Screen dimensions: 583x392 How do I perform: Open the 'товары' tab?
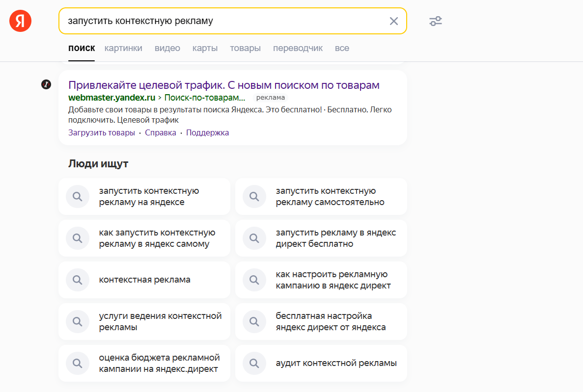(246, 48)
